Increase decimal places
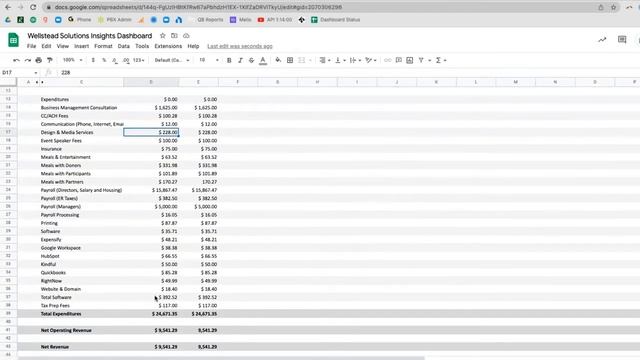Viewport: 640px width, 360px height. point(126,60)
